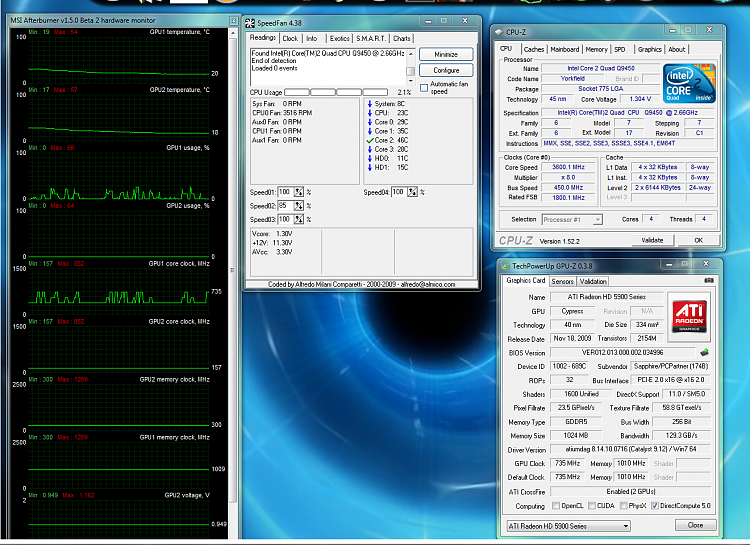Click the save BIOS chip icon in GPU-Z
This screenshot has height=545, width=750.
point(704,353)
